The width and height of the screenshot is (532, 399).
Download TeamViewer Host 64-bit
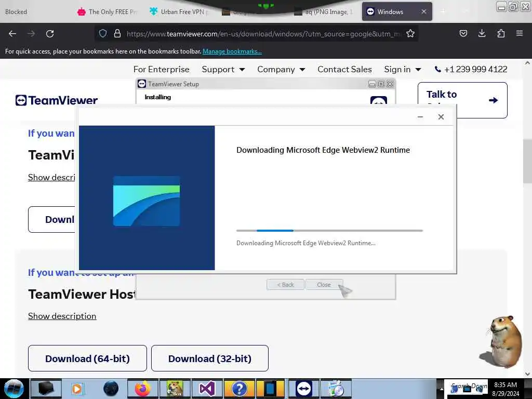[x=87, y=358]
